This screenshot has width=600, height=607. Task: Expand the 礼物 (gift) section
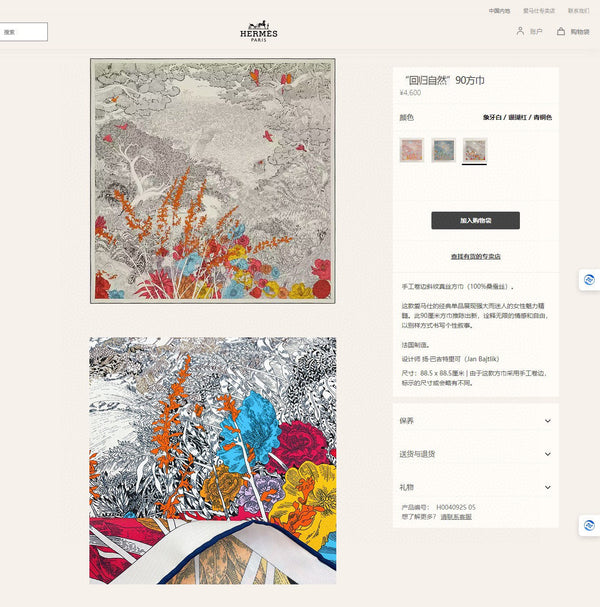tap(475, 487)
